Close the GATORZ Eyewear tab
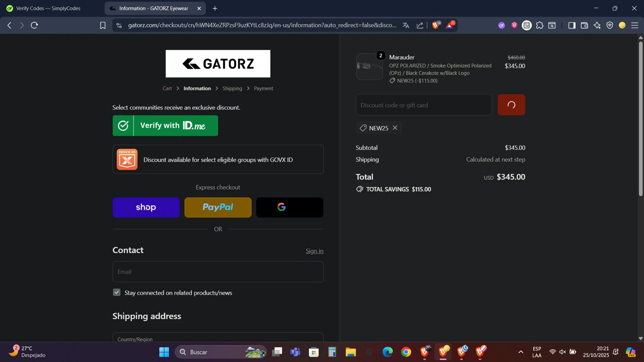 (199, 8)
